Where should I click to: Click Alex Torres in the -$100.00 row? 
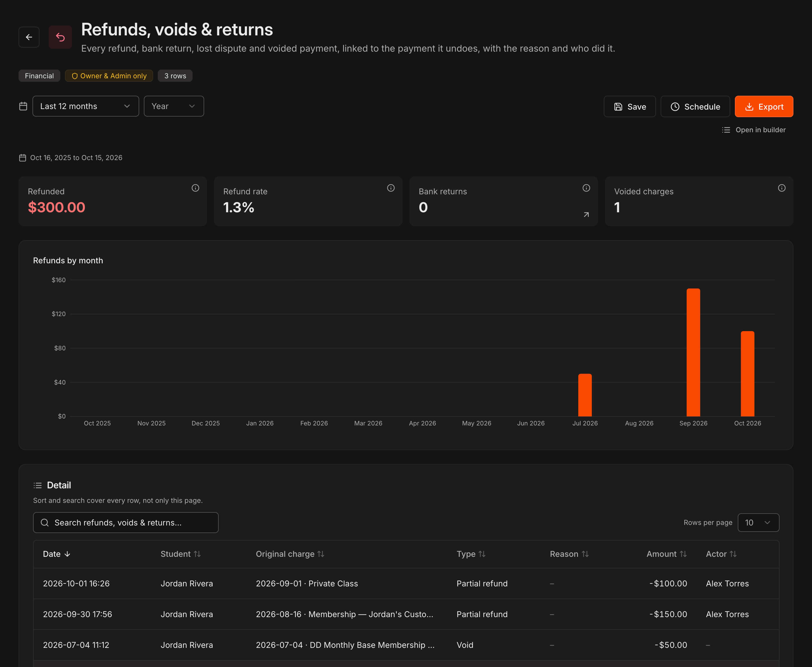[x=727, y=583]
